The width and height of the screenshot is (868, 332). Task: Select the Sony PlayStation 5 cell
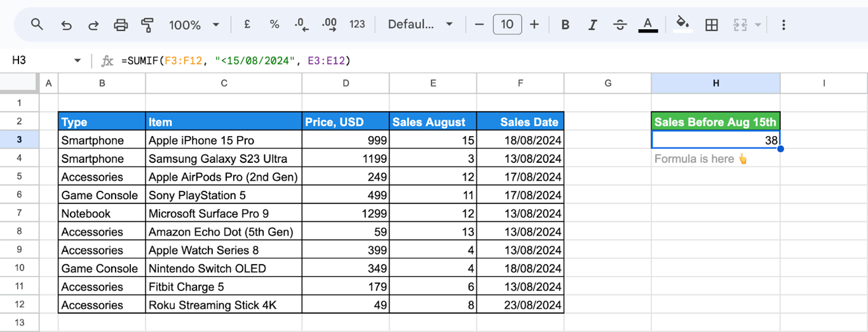pyautogui.click(x=224, y=195)
